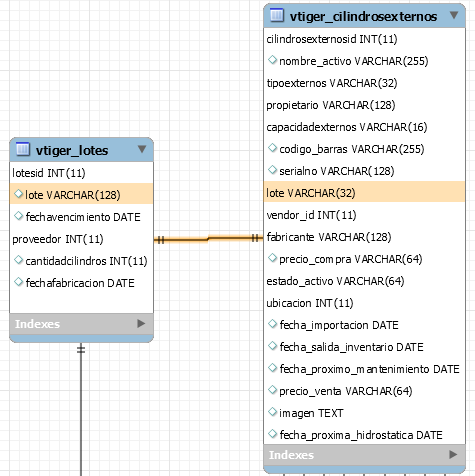The height and width of the screenshot is (476, 475).
Task: Select the vendor_id INT(11) column
Action: 364,215
